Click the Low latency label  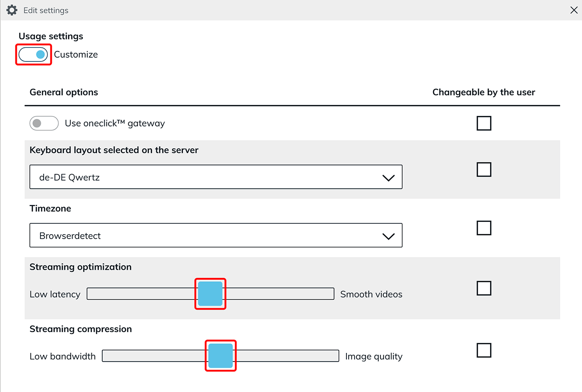(x=55, y=294)
